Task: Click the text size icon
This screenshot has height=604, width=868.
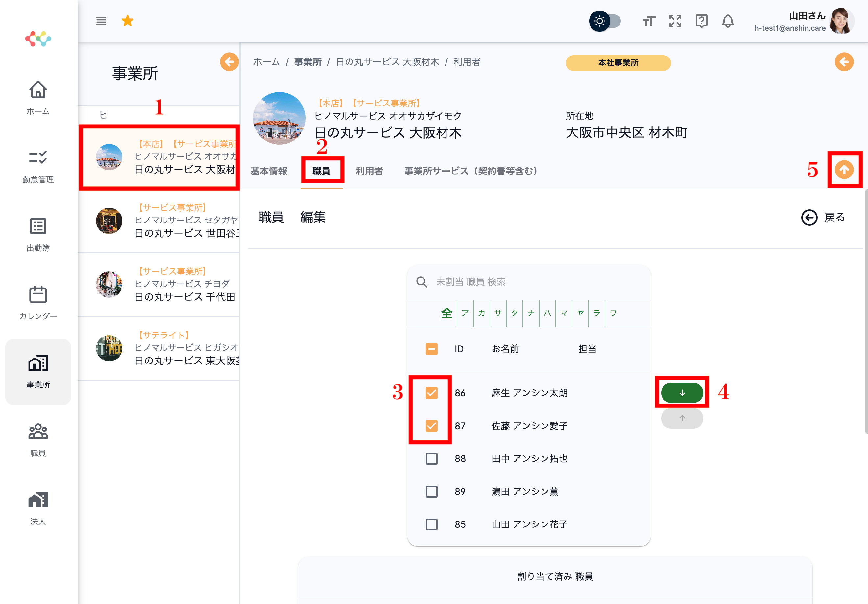Action: click(x=649, y=21)
